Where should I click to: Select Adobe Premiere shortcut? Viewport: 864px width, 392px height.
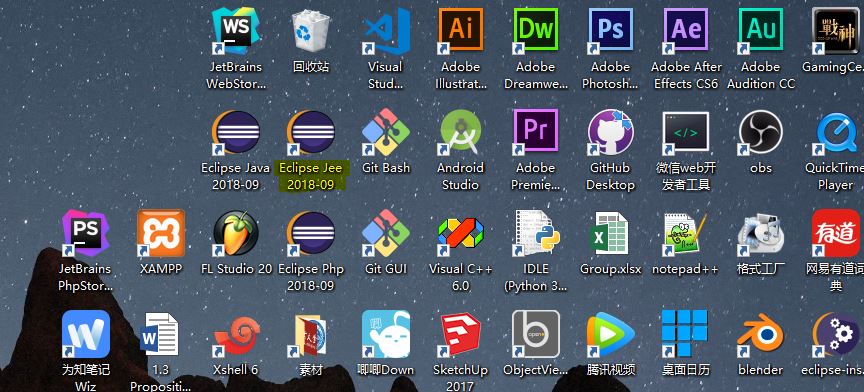pos(536,132)
